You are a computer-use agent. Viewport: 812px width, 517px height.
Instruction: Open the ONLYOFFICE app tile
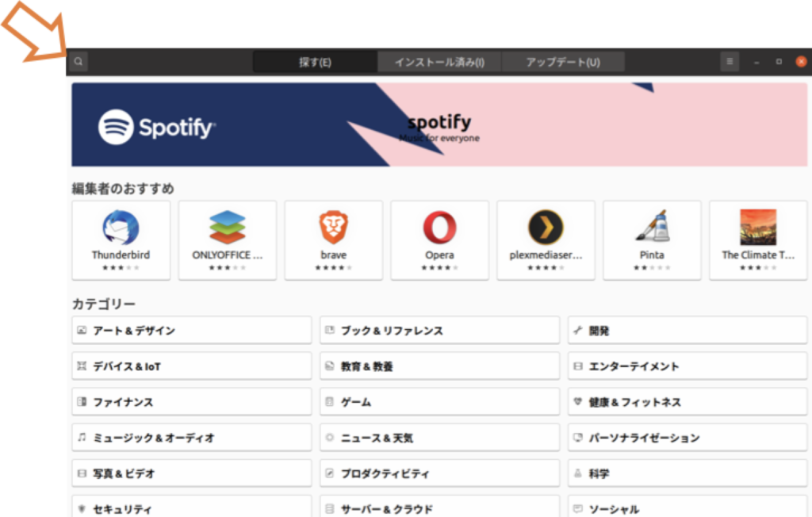tap(228, 240)
